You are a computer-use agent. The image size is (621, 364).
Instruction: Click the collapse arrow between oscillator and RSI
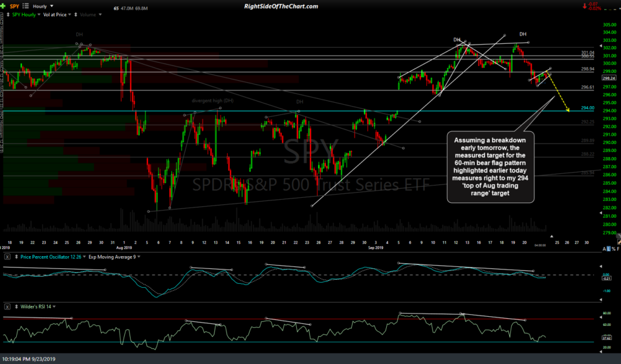point(600,299)
